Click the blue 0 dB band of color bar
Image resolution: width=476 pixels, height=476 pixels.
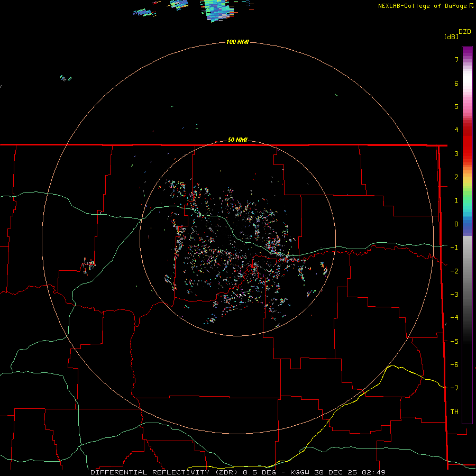tap(467, 224)
